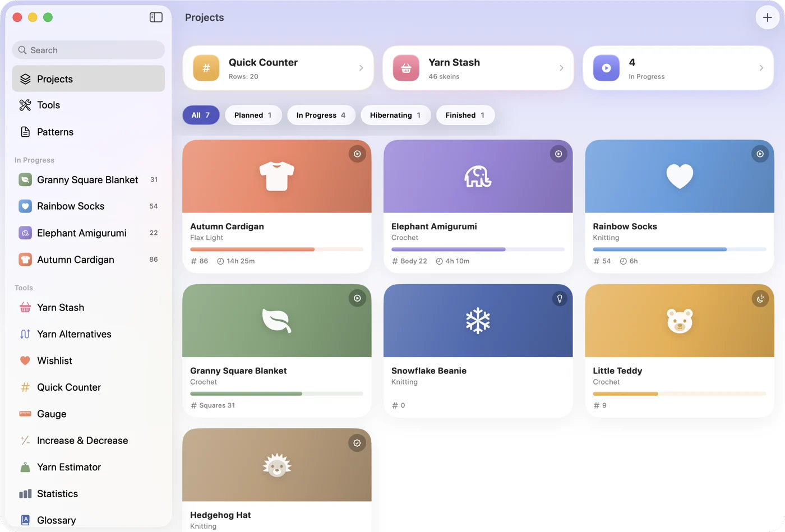The height and width of the screenshot is (532, 785).
Task: Open Glossary in the sidebar
Action: click(x=89, y=520)
